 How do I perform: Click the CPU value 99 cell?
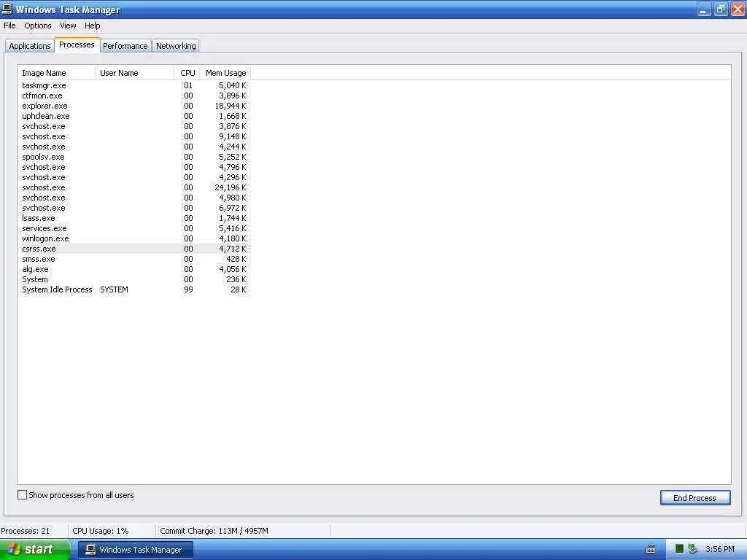188,289
